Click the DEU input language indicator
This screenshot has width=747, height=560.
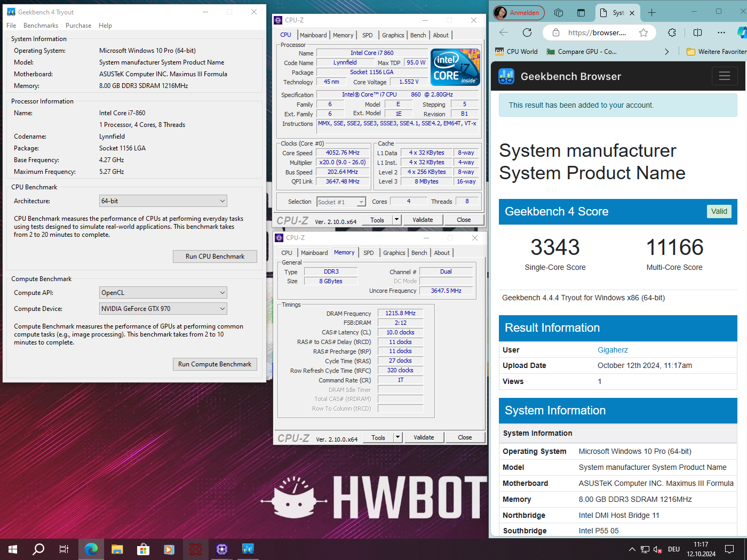[674, 549]
